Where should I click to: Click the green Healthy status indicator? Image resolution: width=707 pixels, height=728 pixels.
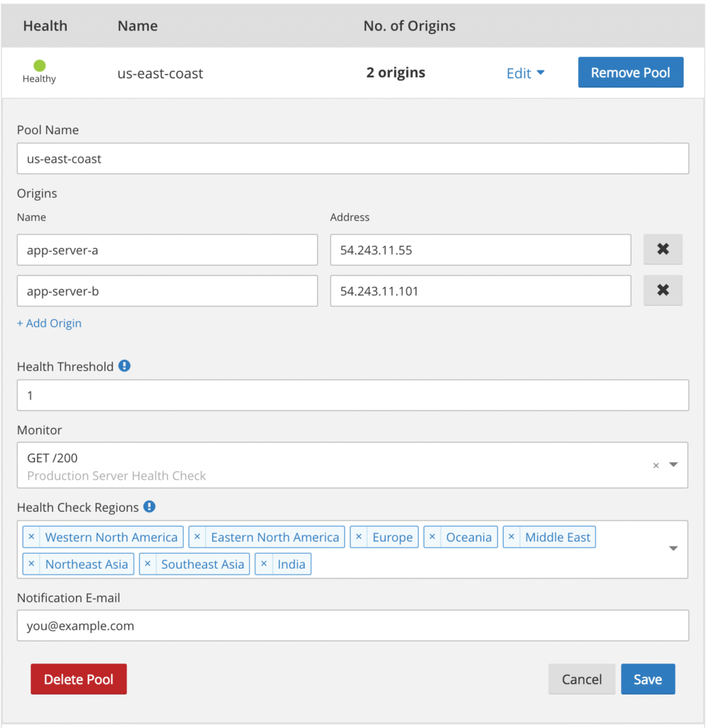[39, 65]
